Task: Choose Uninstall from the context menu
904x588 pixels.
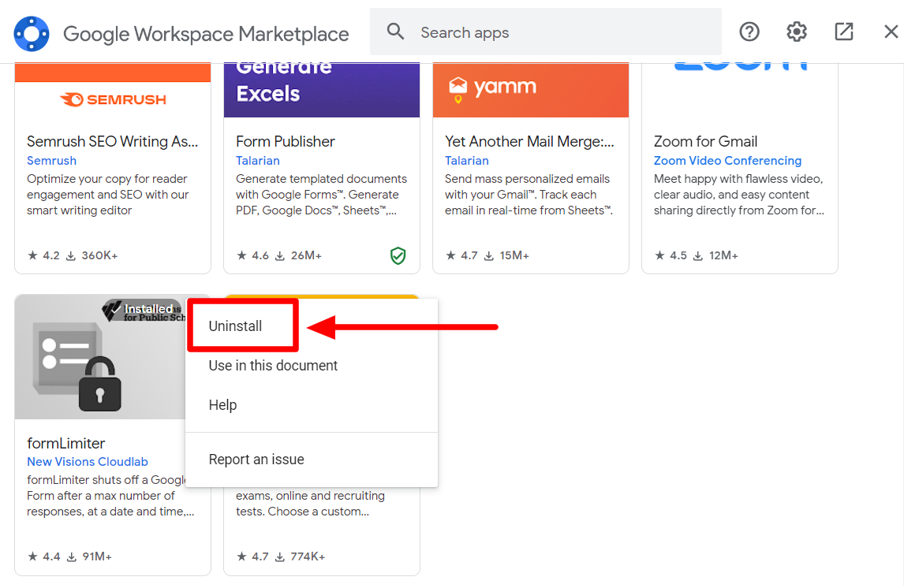Action: coord(235,326)
